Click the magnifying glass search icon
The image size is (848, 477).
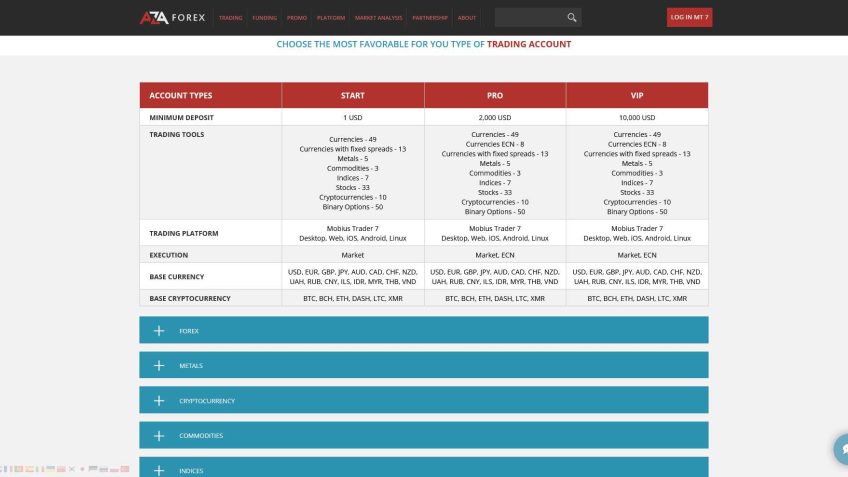click(571, 17)
